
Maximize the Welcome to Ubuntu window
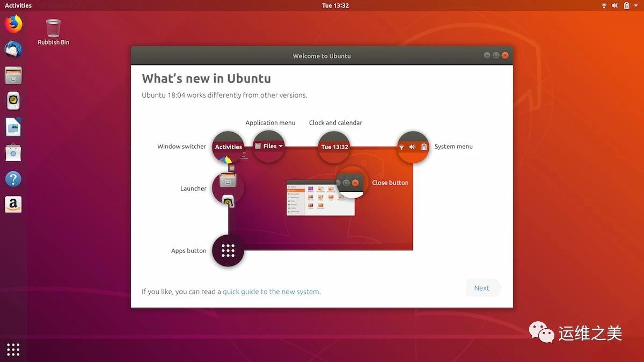coord(496,55)
